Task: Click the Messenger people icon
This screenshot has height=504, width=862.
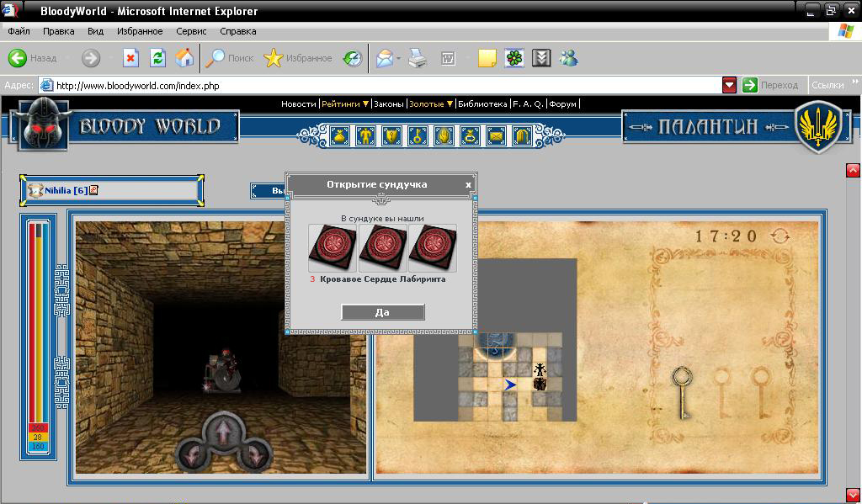Action: pos(568,58)
